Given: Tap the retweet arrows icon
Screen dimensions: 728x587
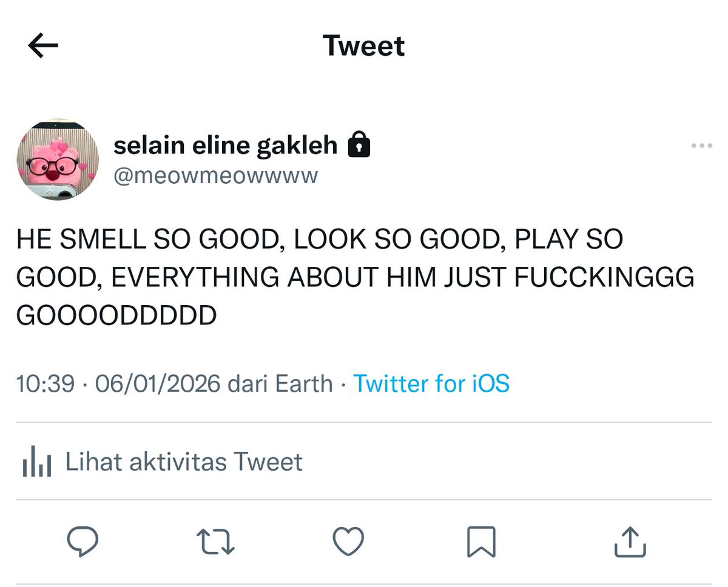Looking at the screenshot, I should point(217,542).
